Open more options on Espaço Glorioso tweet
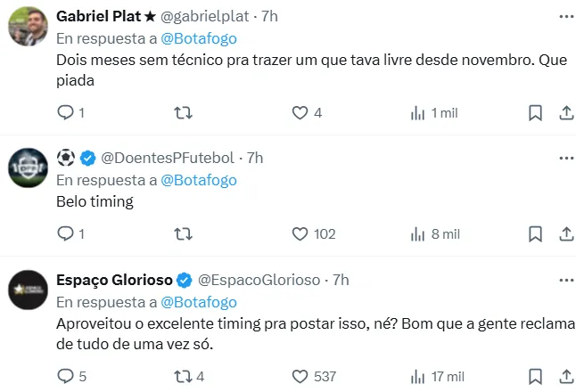 (565, 280)
